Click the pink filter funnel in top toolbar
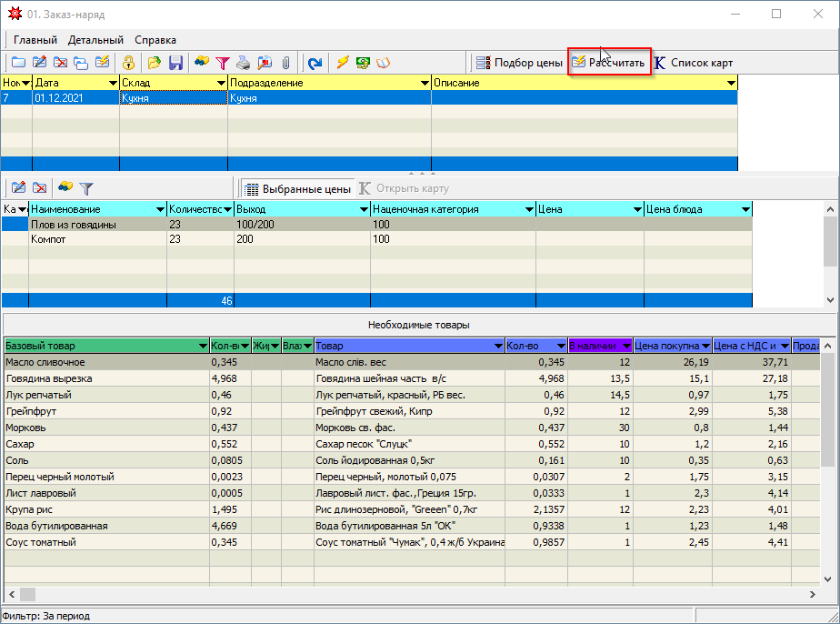Screen dimensions: 840x624 [x=222, y=63]
